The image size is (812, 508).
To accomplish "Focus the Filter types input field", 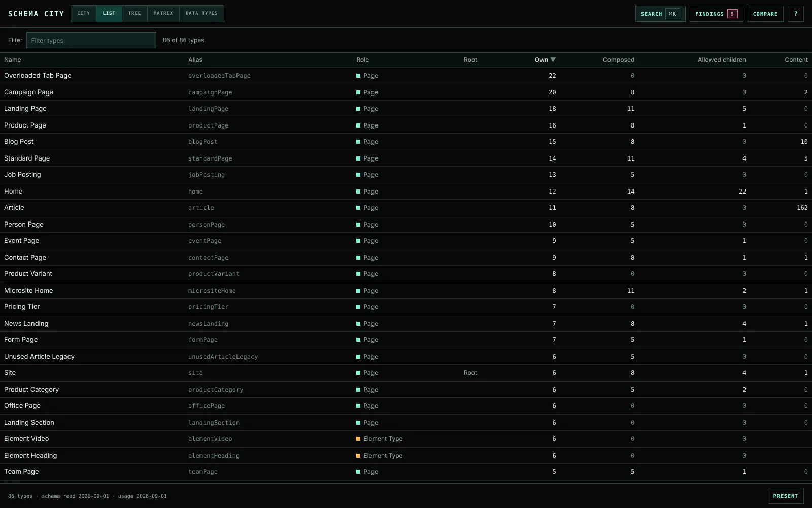I will click(x=91, y=40).
